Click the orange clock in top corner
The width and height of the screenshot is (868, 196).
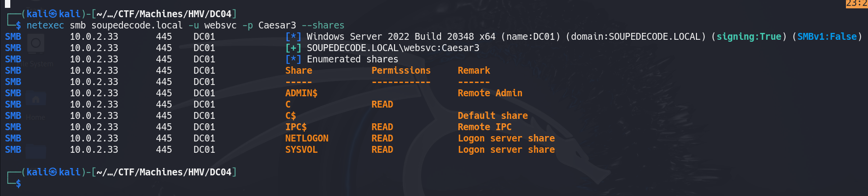[x=857, y=3]
